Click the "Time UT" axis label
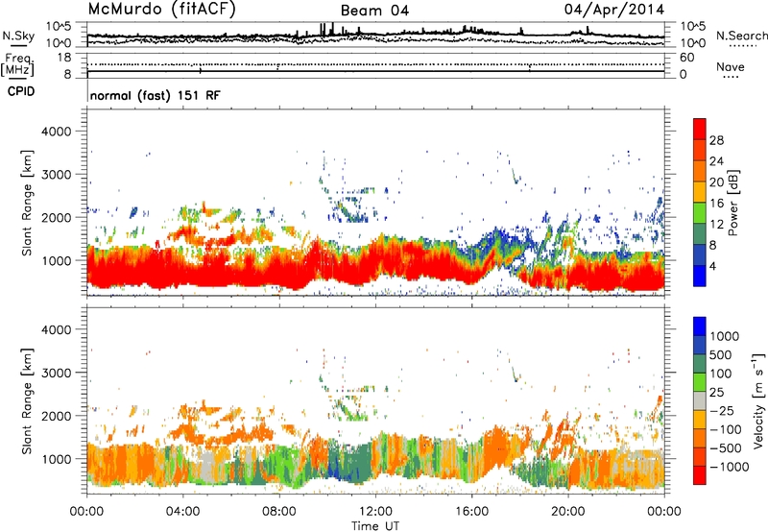 pos(375,525)
